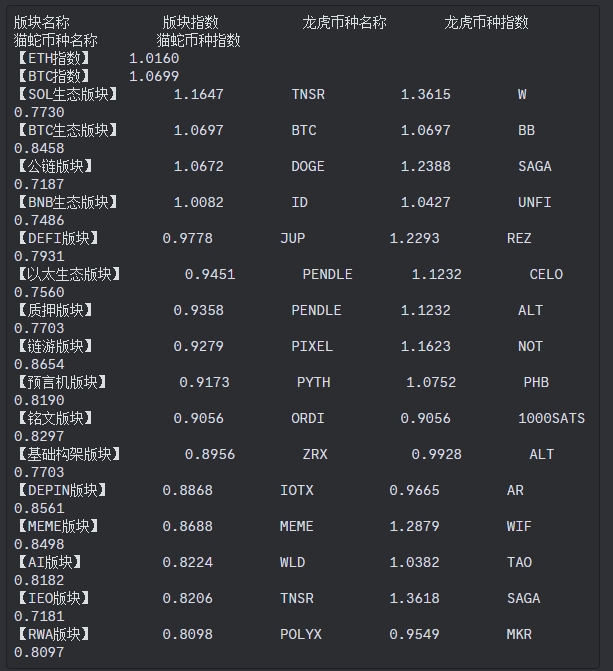Click the BTC指数 value 1.0699

[x=154, y=76]
